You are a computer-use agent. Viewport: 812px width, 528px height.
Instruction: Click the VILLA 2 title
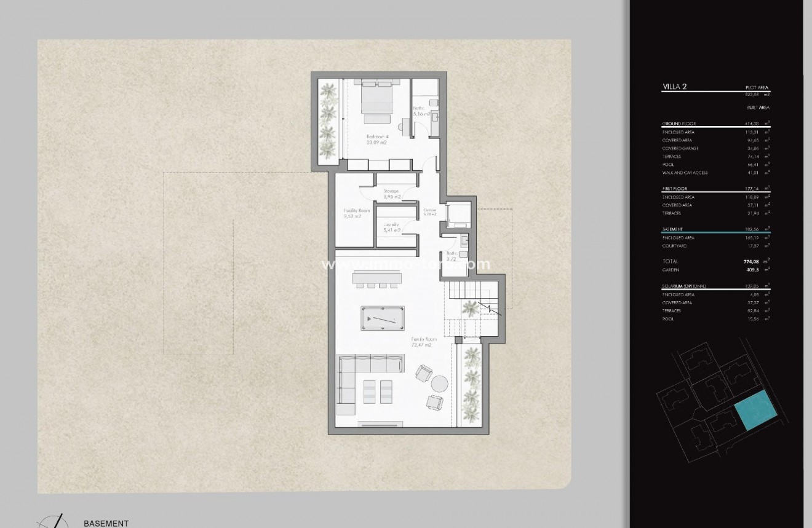coord(674,87)
